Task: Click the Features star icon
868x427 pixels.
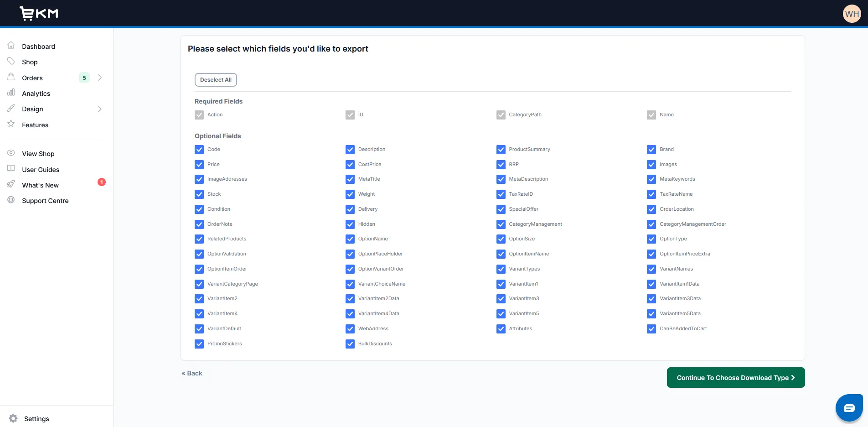Action: pos(11,124)
